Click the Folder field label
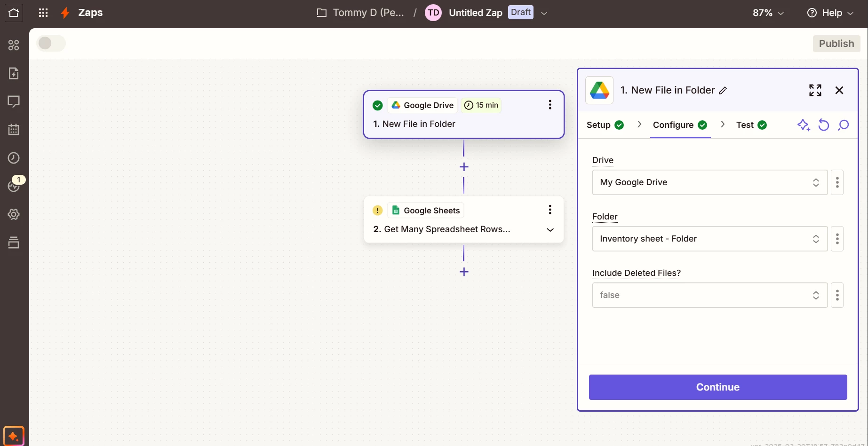 click(x=605, y=217)
